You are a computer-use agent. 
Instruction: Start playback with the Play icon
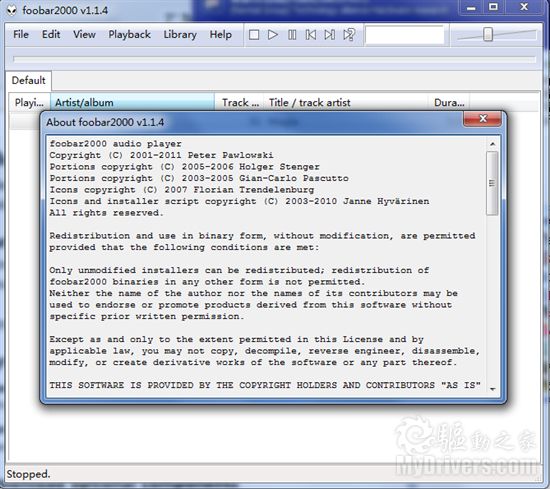[x=273, y=35]
